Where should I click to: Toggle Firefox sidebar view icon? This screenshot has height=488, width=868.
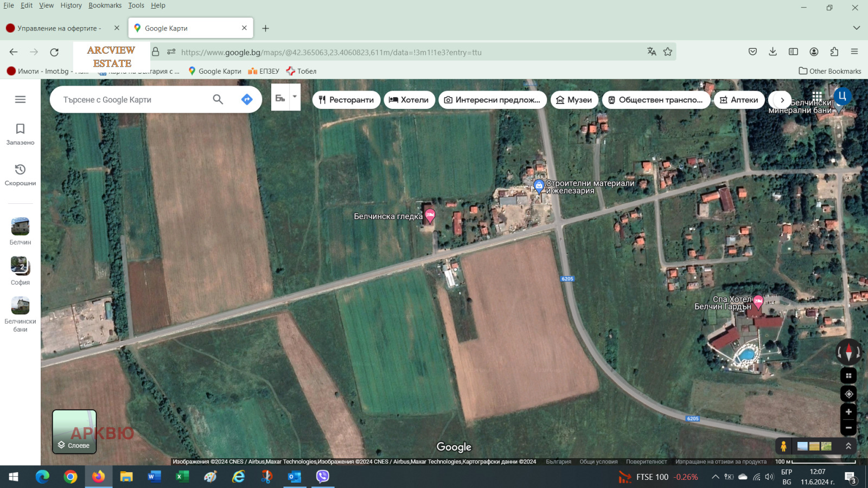point(793,52)
